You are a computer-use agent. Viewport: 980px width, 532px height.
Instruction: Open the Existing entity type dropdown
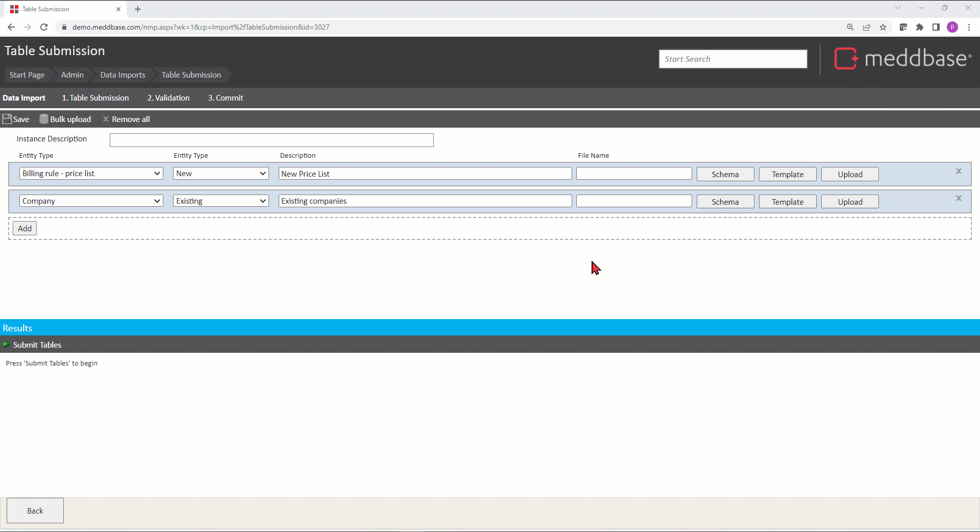[x=220, y=201]
